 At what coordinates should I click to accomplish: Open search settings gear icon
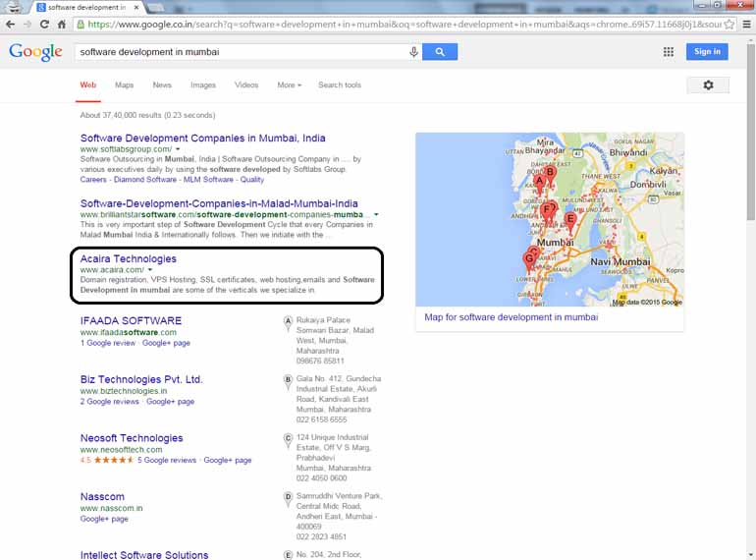tap(708, 84)
